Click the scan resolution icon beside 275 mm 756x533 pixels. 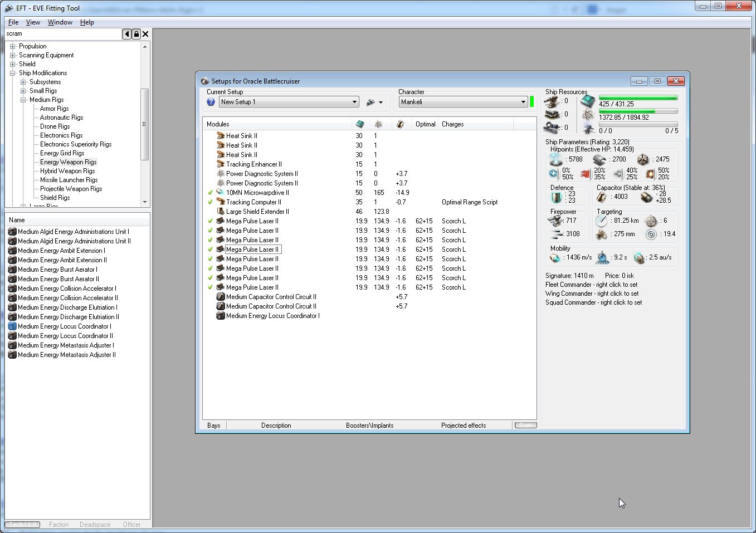click(x=602, y=234)
